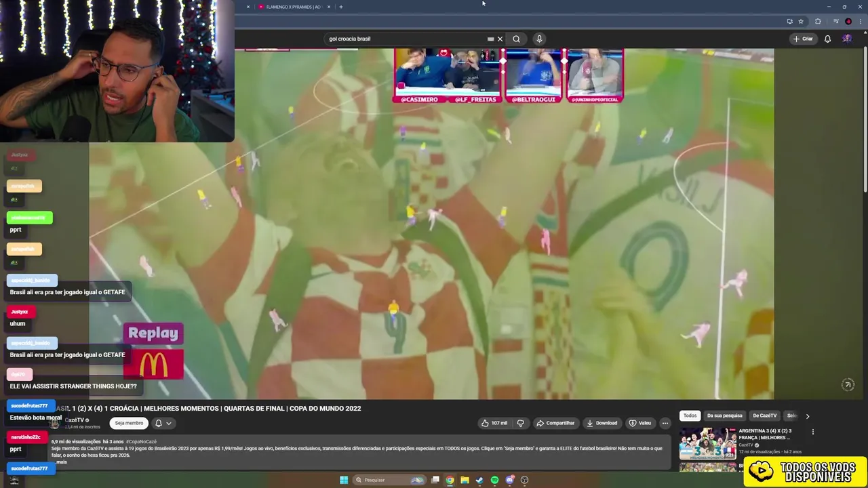
Task: Open Chrome extensions puzzle icon
Action: click(x=818, y=21)
